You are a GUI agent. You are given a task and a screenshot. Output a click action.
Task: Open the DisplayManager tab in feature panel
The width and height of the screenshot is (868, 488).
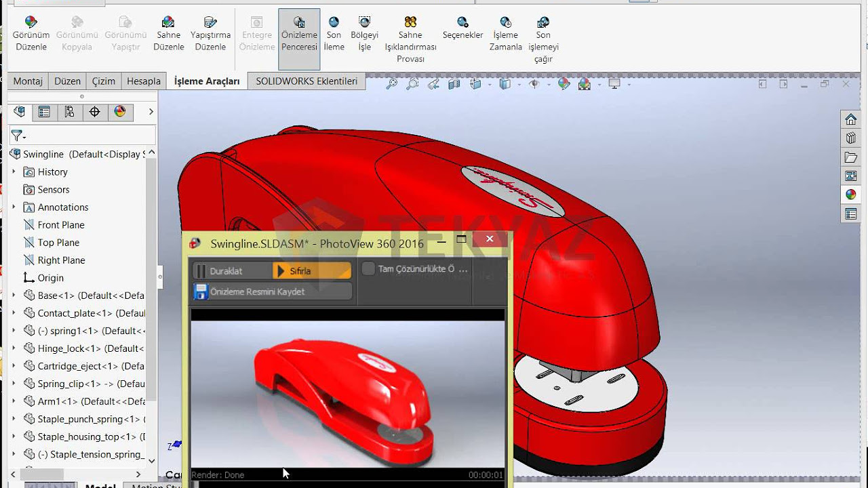pyautogui.click(x=120, y=112)
